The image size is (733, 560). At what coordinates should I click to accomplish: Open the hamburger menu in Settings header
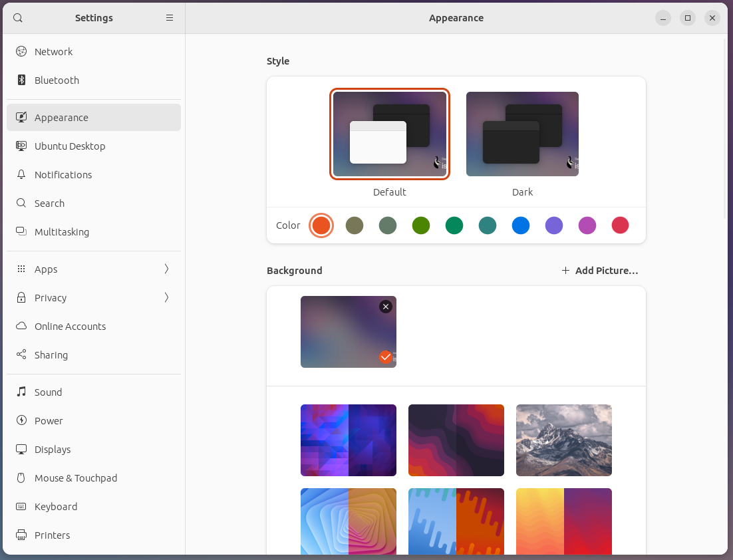(170, 18)
